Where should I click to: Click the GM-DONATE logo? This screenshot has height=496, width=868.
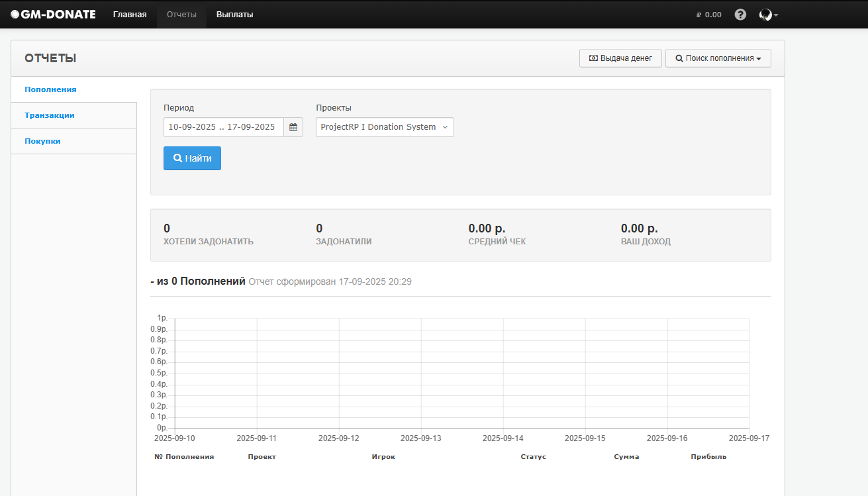(53, 14)
